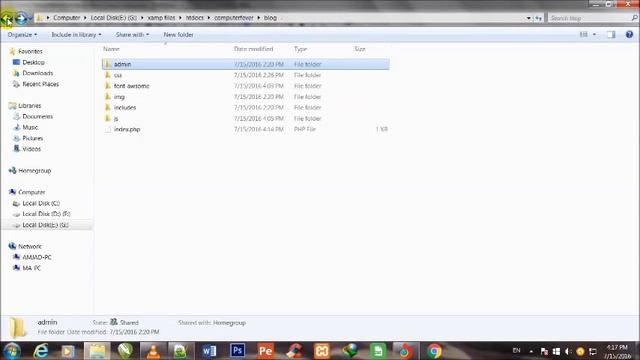
Task: Open the Pe app from taskbar
Action: (x=266, y=351)
